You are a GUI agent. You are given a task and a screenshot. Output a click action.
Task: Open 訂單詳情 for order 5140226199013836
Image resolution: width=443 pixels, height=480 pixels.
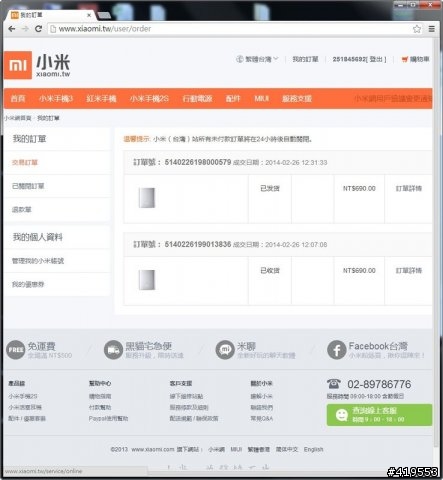pos(409,271)
